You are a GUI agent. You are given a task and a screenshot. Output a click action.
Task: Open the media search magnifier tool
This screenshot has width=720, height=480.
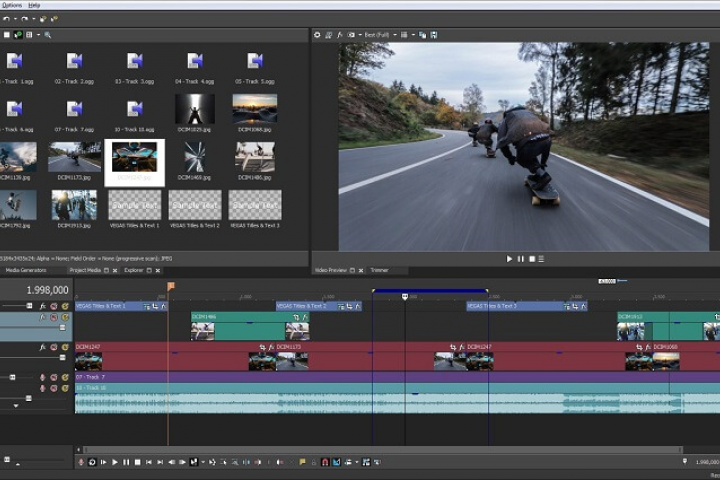47,34
